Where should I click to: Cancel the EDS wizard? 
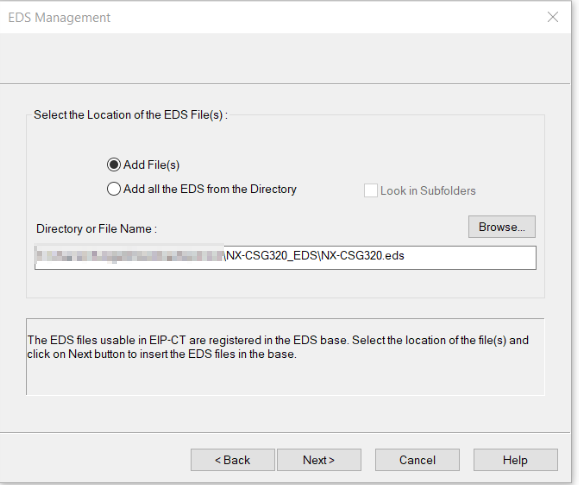coord(417,460)
